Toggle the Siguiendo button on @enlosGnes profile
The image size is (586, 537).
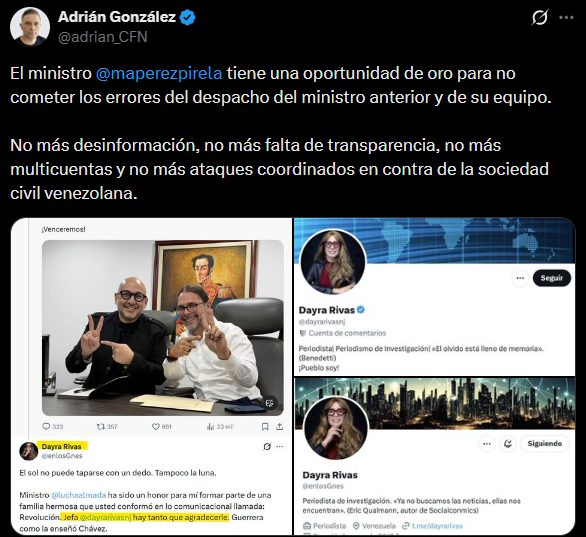[545, 444]
